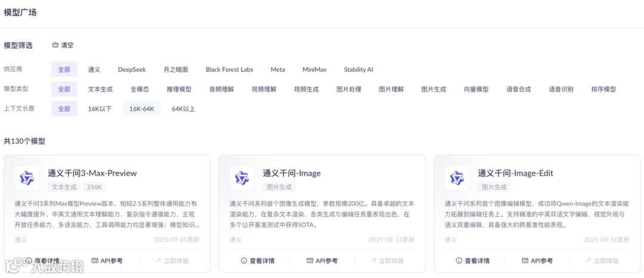
Task: Click the 立即体验 arrow icon on 通义千问-Image-Edit card
Action: [x=589, y=261]
